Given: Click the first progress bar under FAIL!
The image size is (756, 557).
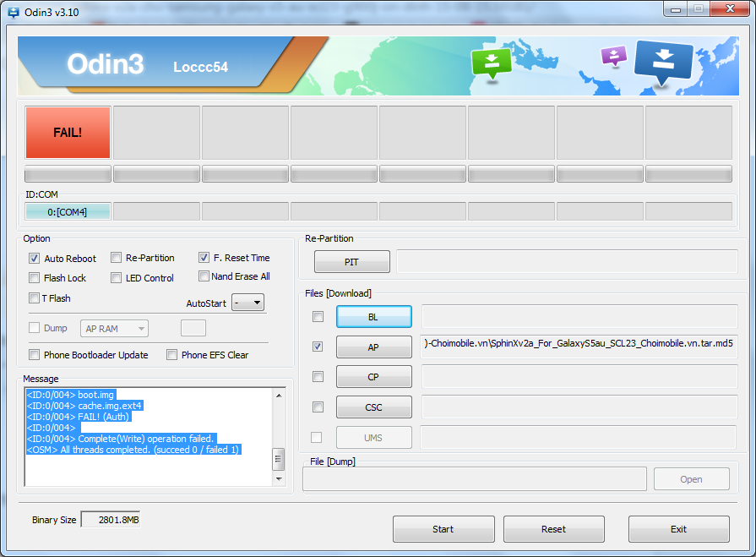Looking at the screenshot, I should click(x=68, y=174).
